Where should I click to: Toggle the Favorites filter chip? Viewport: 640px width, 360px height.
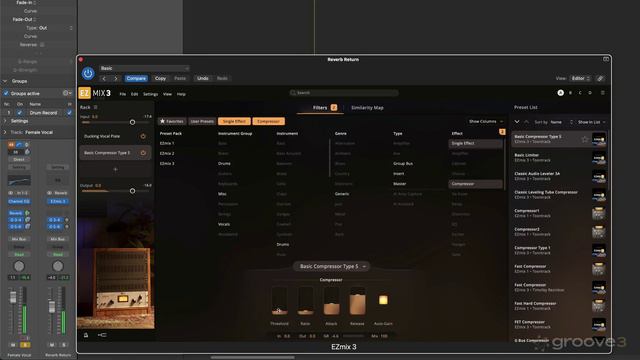point(172,121)
